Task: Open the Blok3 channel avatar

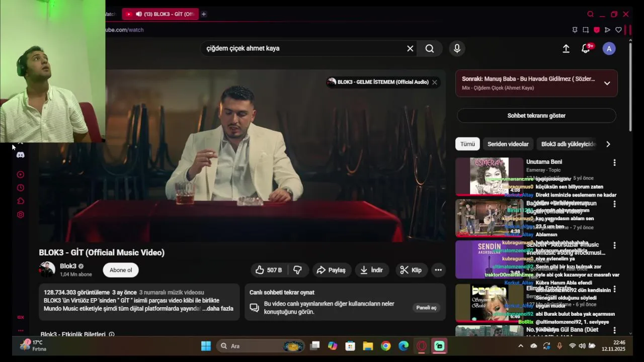Action: click(47, 270)
